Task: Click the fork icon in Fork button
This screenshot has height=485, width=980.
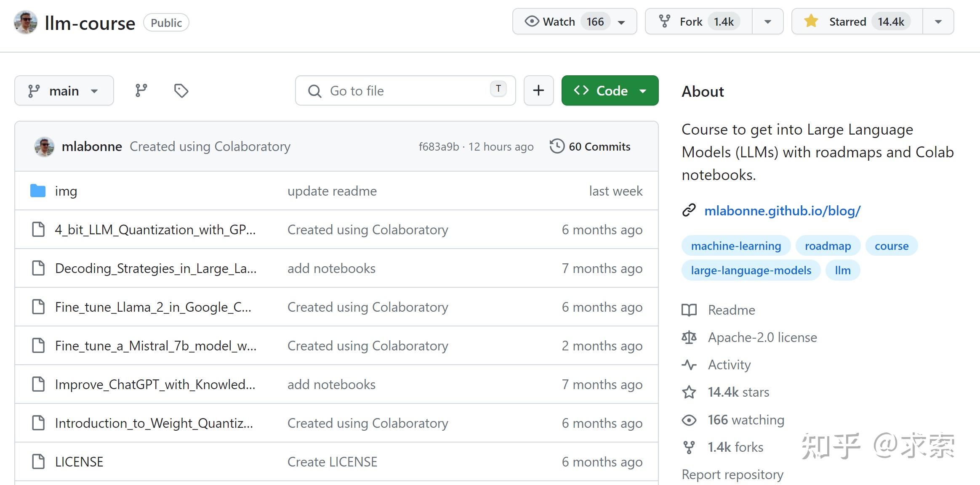Action: 664,21
